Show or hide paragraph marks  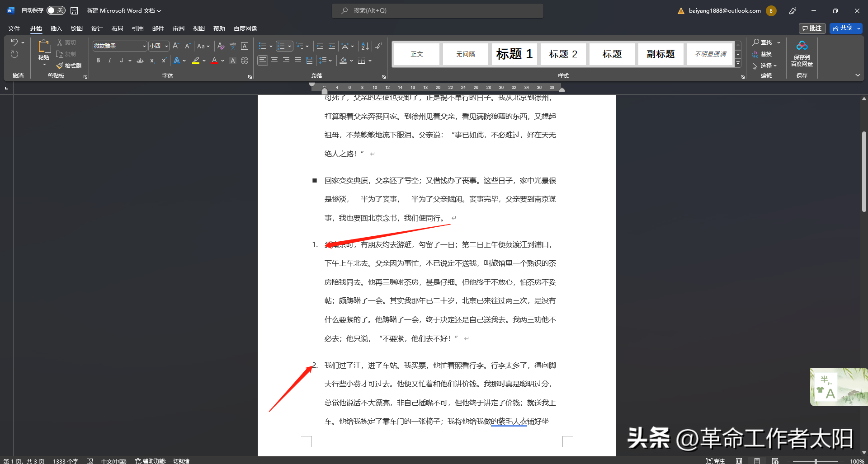(x=379, y=46)
